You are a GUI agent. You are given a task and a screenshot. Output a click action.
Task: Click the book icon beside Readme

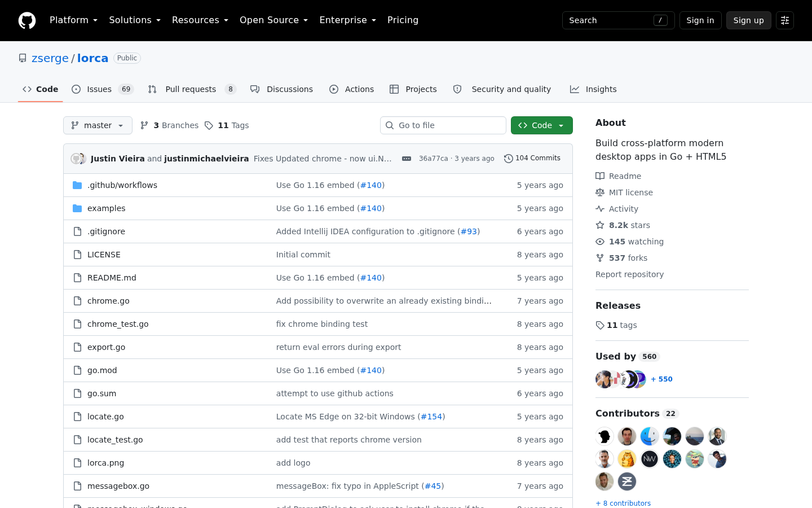[600, 176]
